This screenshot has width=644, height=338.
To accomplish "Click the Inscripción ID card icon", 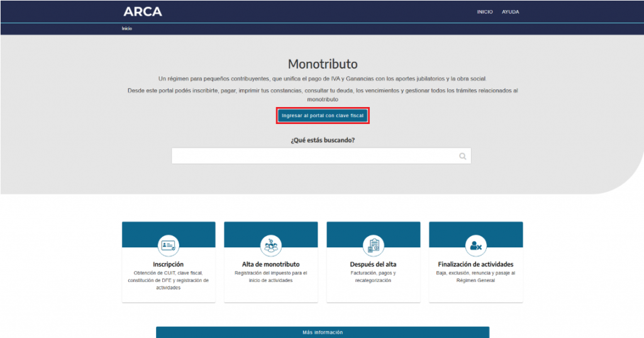I will pyautogui.click(x=169, y=246).
